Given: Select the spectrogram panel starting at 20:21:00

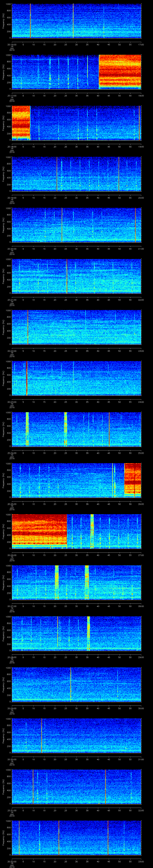Looking at the screenshot, I should [x=76, y=276].
